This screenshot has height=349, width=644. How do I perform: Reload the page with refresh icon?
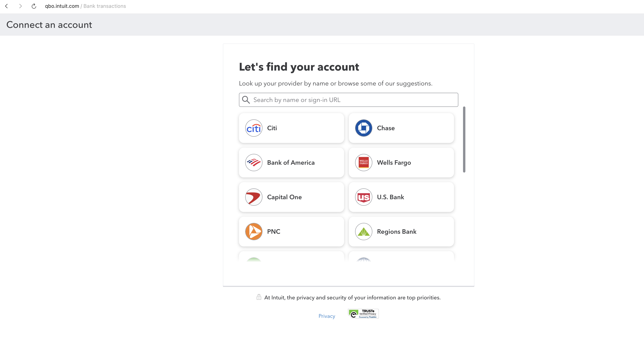[34, 6]
